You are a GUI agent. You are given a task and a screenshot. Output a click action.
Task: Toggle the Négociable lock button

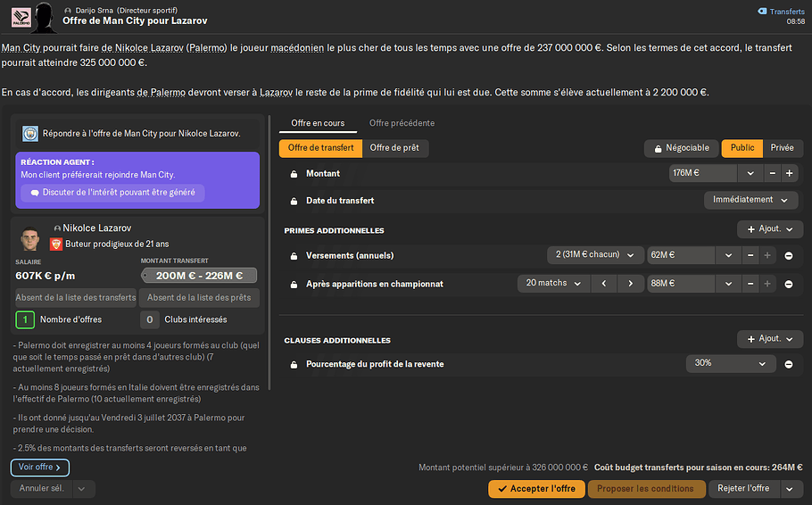click(681, 148)
